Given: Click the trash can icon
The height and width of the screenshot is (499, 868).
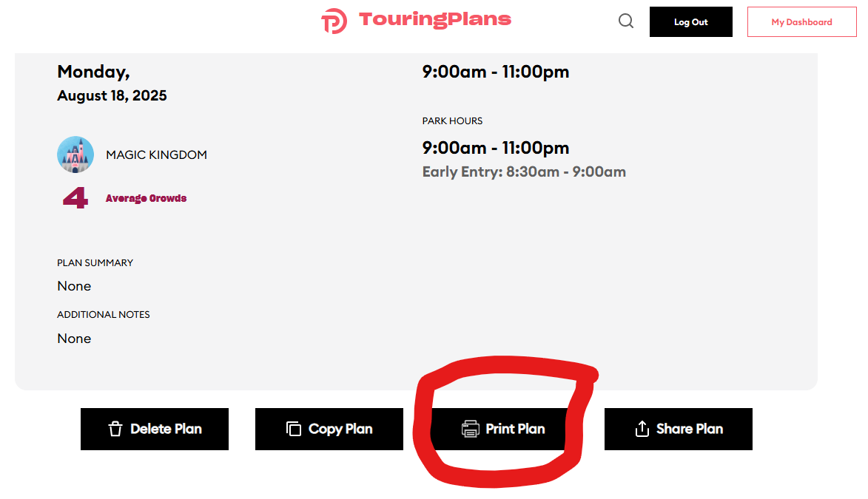Looking at the screenshot, I should [115, 429].
